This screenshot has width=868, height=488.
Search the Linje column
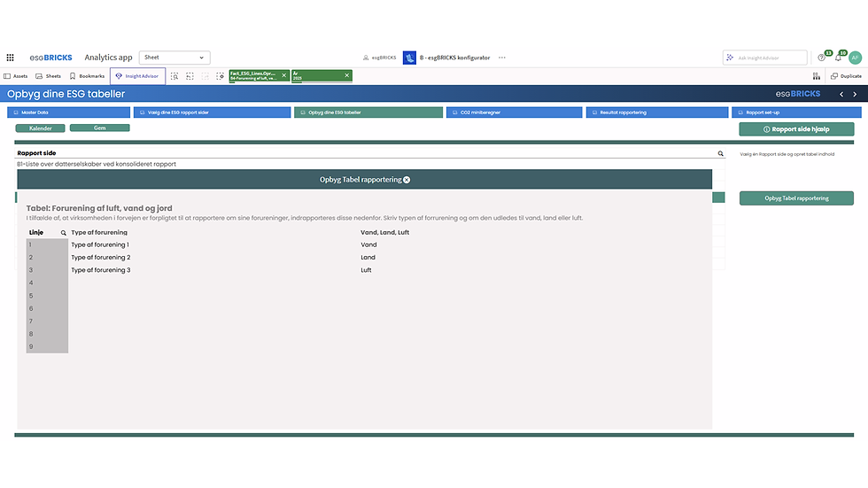(63, 233)
